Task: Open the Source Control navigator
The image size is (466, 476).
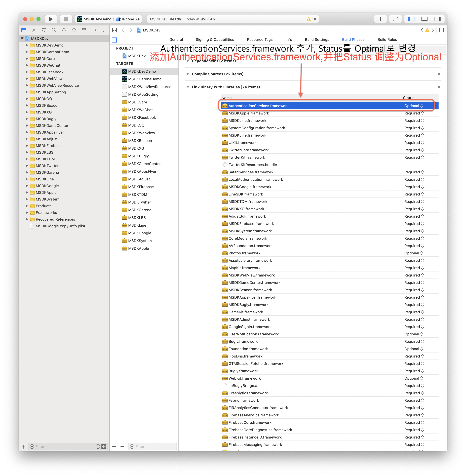Action: 34,30
